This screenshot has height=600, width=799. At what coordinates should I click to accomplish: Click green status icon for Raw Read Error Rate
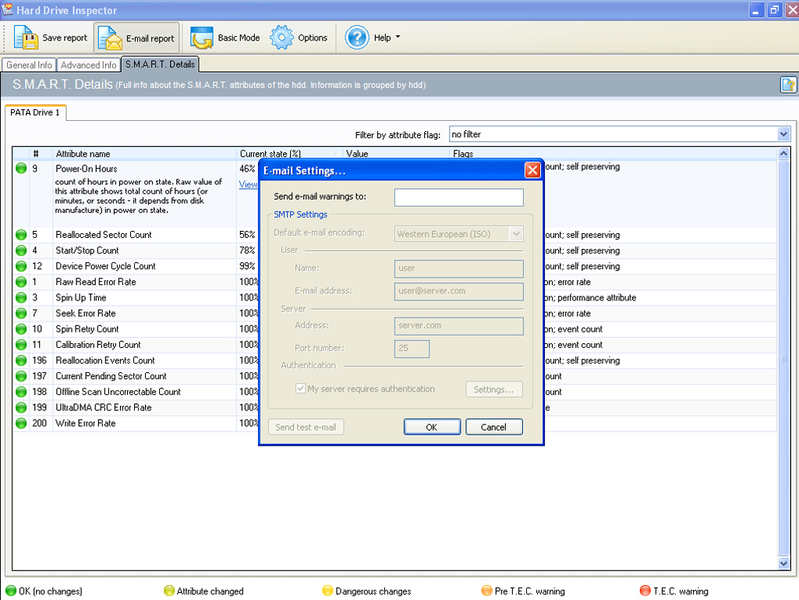[21, 282]
